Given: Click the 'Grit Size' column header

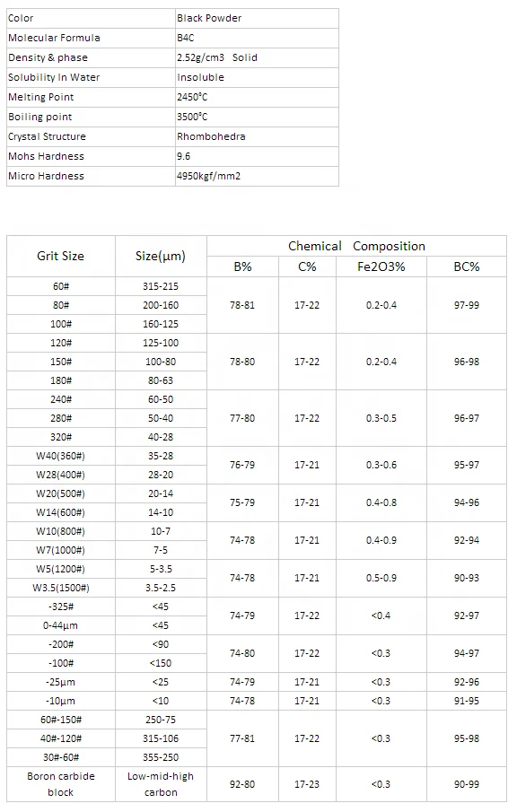Looking at the screenshot, I should (x=61, y=256).
